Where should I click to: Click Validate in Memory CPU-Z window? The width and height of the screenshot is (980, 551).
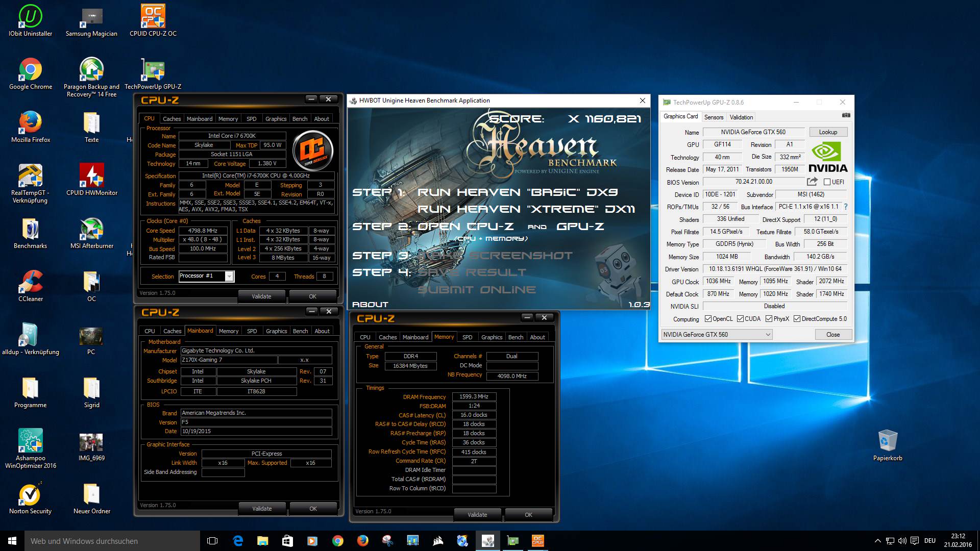[x=477, y=515]
